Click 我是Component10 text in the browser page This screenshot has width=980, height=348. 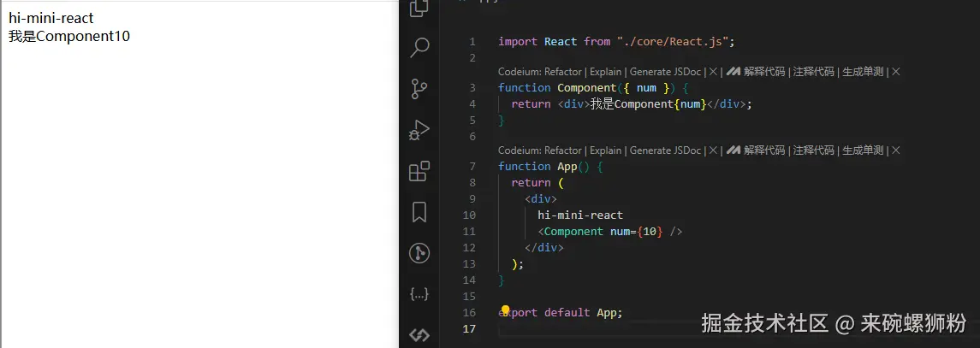tap(69, 36)
